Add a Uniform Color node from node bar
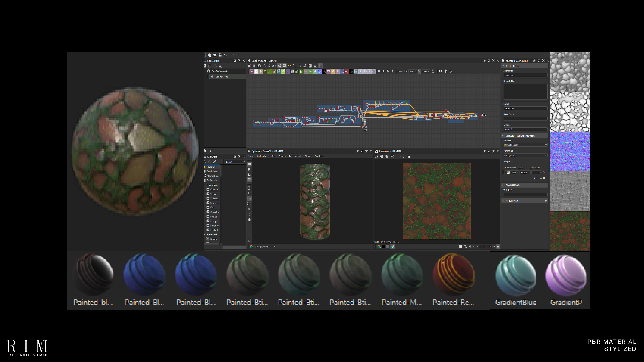 [347, 71]
